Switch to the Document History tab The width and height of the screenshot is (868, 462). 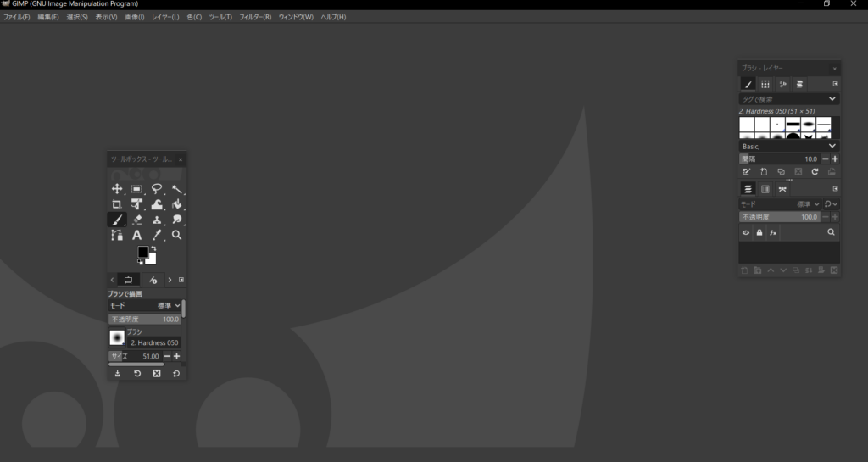799,84
